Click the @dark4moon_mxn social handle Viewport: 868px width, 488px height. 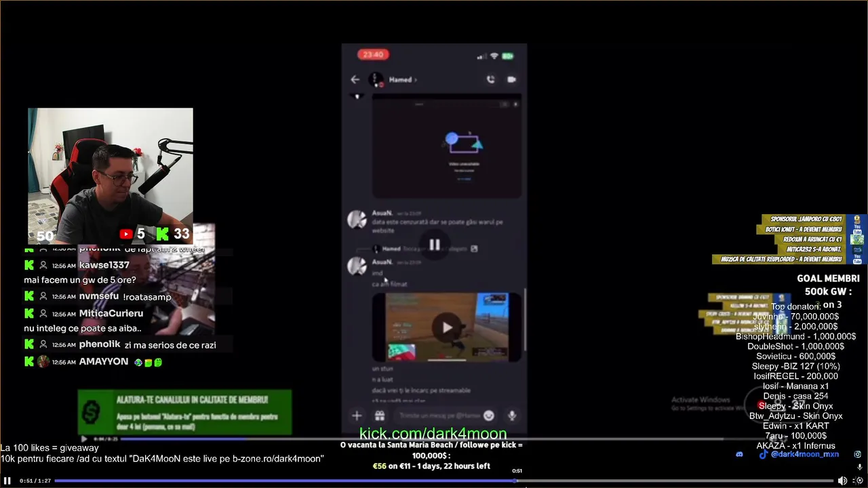click(805, 454)
